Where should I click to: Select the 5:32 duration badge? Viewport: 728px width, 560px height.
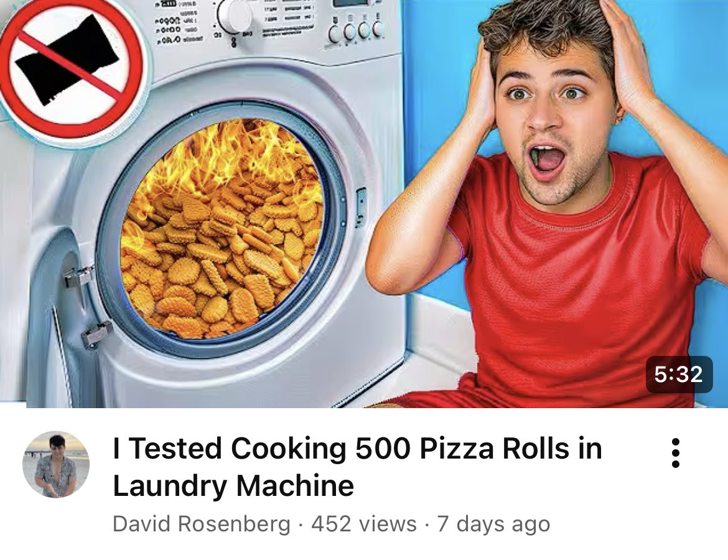coord(679,374)
